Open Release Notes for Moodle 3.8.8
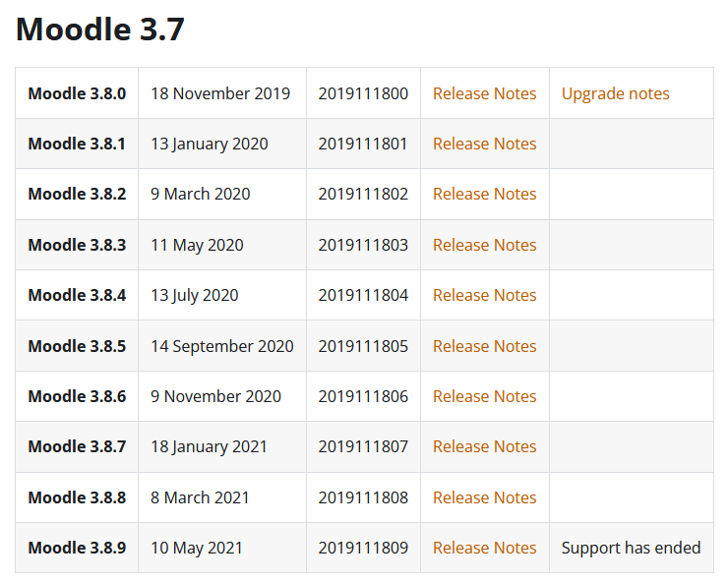 click(x=484, y=497)
